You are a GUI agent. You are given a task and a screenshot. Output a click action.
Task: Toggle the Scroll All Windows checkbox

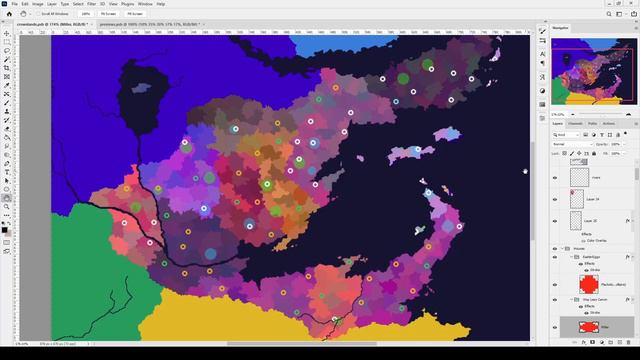[38, 14]
